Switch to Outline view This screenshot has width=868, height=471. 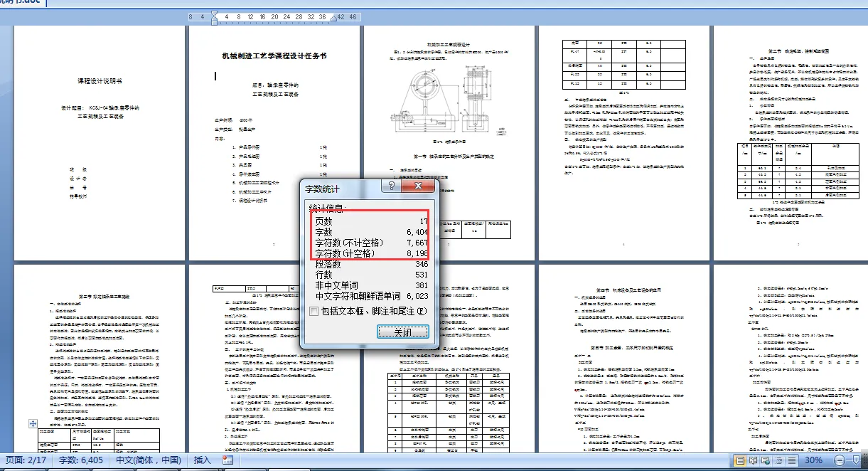(x=781, y=460)
